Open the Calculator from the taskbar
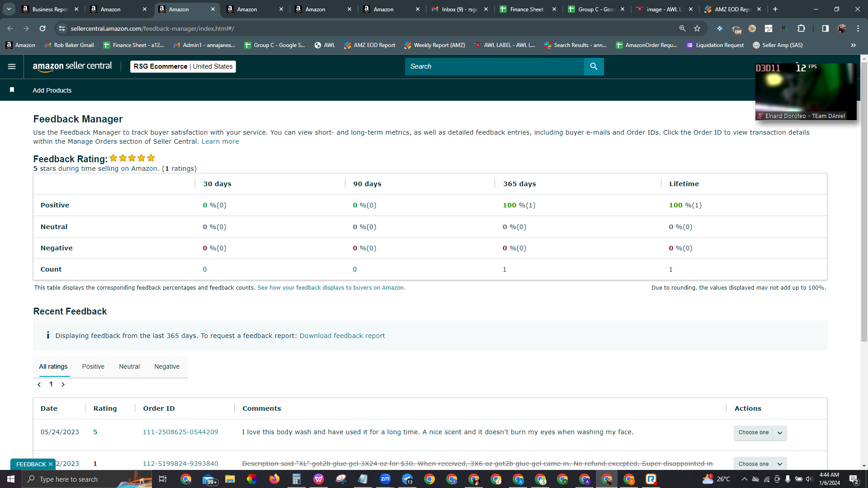 coord(297,479)
